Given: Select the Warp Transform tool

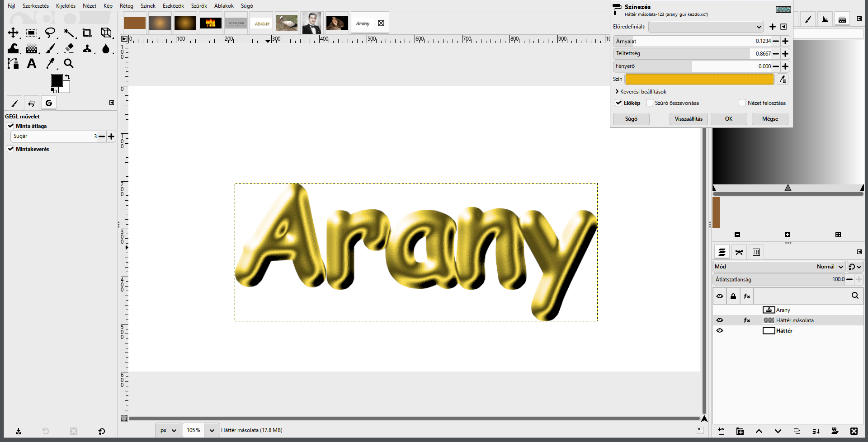Looking at the screenshot, I should pyautogui.click(x=13, y=48).
